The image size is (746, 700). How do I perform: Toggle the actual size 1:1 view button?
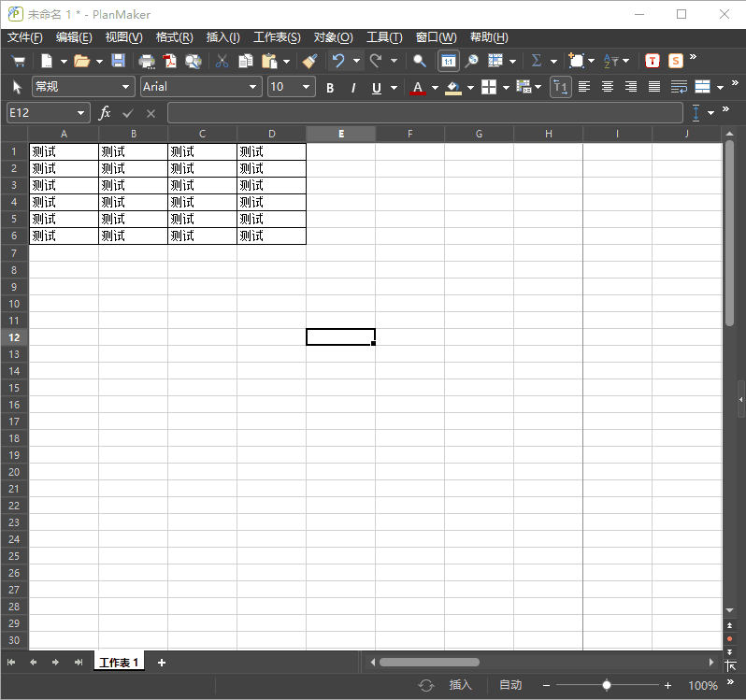(448, 61)
